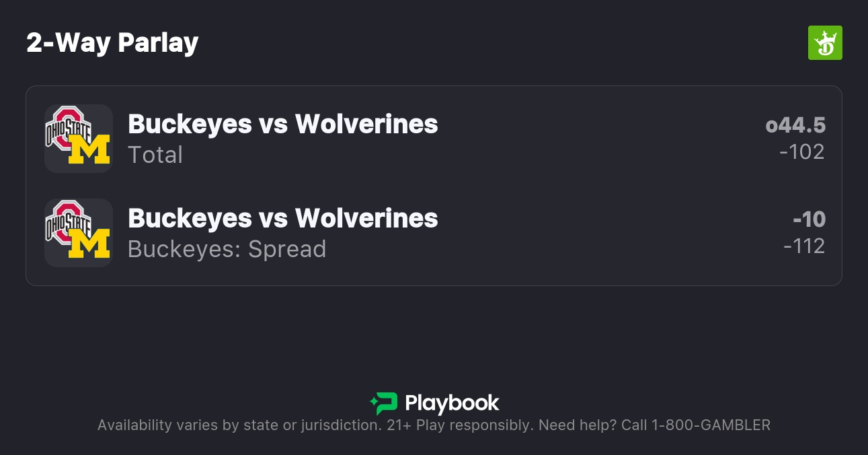This screenshot has width=868, height=455.
Task: Click the DraftKings logo icon
Action: click(824, 43)
